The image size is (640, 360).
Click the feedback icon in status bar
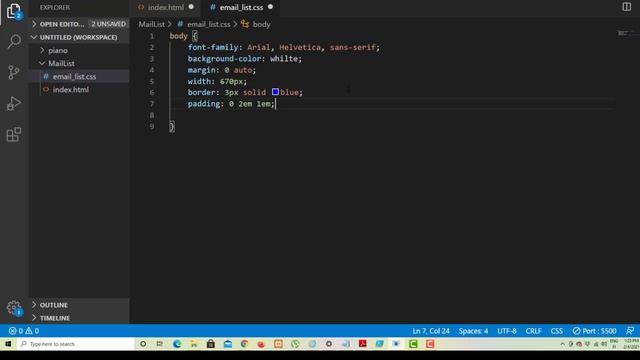(630, 331)
